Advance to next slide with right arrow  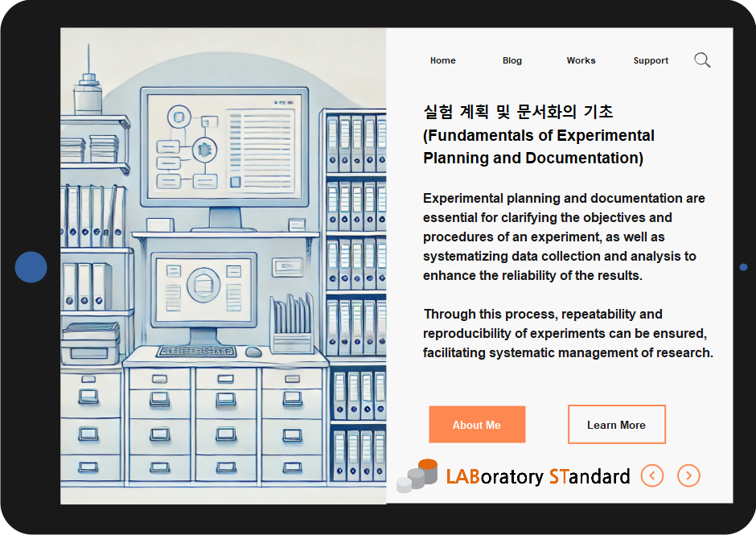pos(688,475)
